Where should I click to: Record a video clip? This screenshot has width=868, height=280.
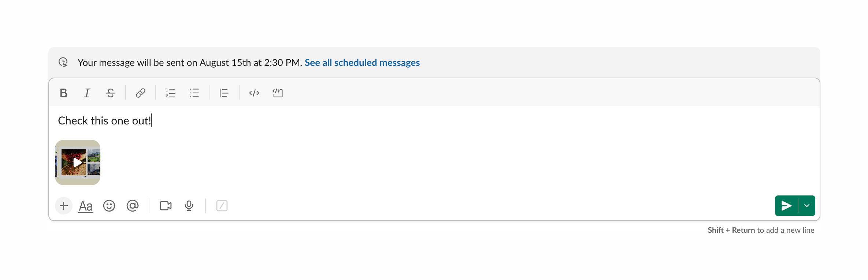(166, 206)
